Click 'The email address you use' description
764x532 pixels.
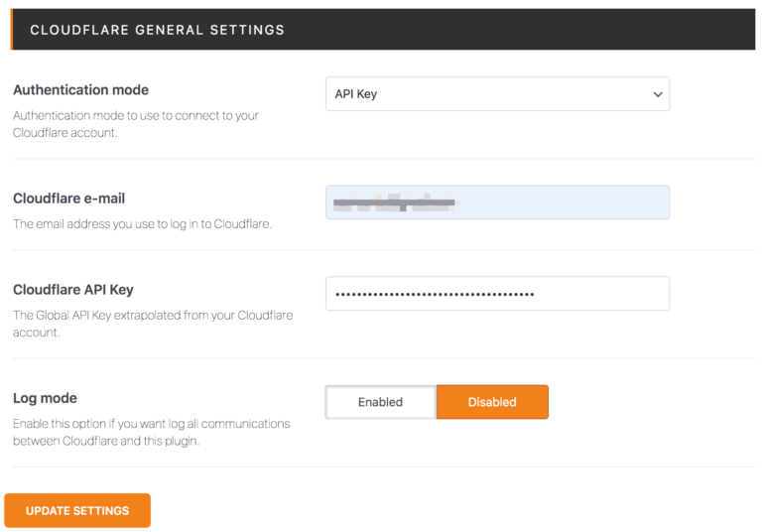142,224
